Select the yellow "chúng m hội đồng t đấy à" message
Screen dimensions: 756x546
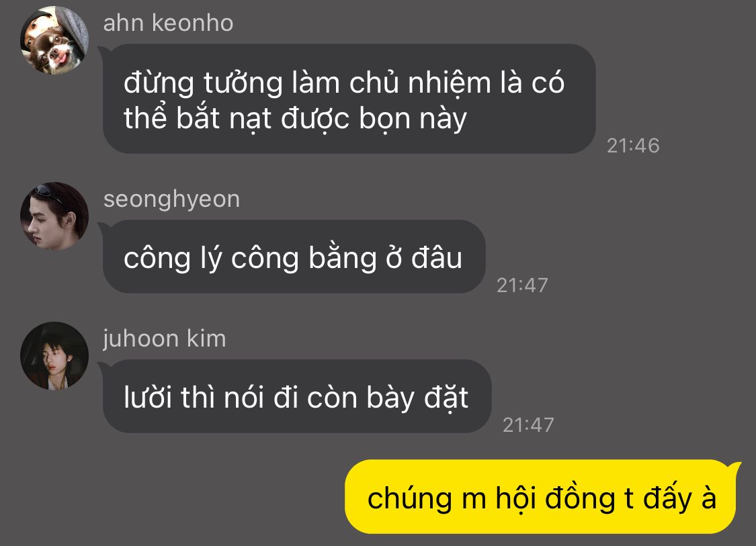coord(541,497)
